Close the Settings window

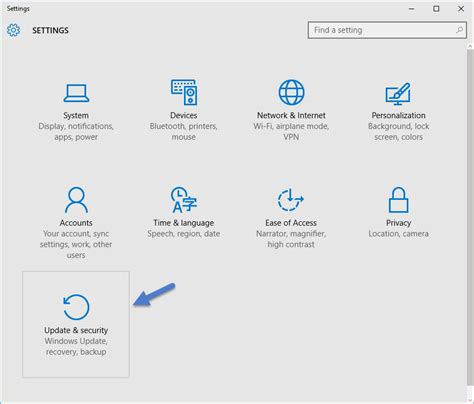click(x=461, y=9)
